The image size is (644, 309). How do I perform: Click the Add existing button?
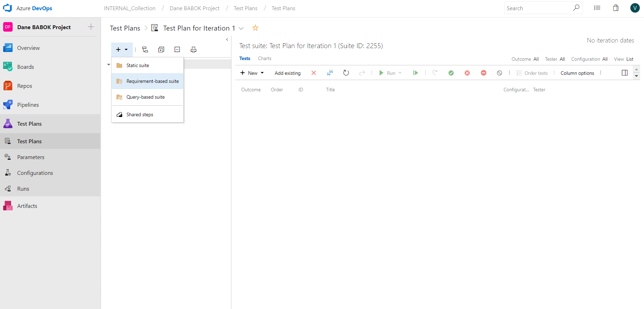(287, 73)
